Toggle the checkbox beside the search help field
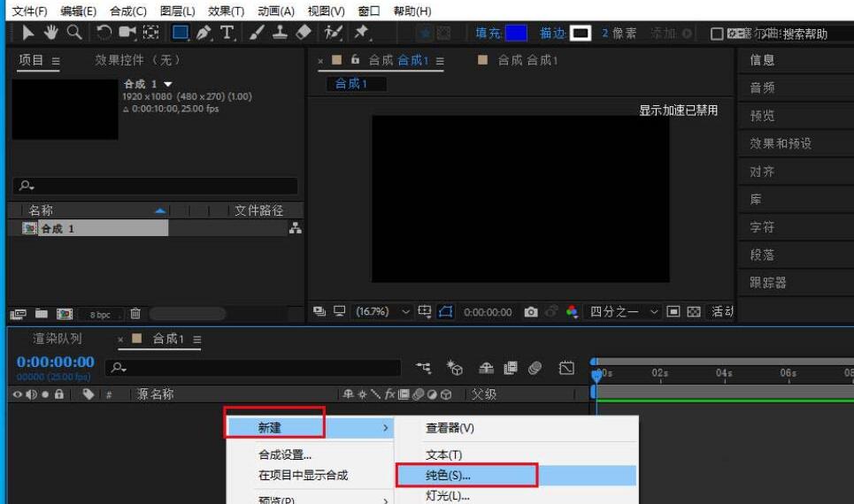This screenshot has height=504, width=854. (x=717, y=34)
